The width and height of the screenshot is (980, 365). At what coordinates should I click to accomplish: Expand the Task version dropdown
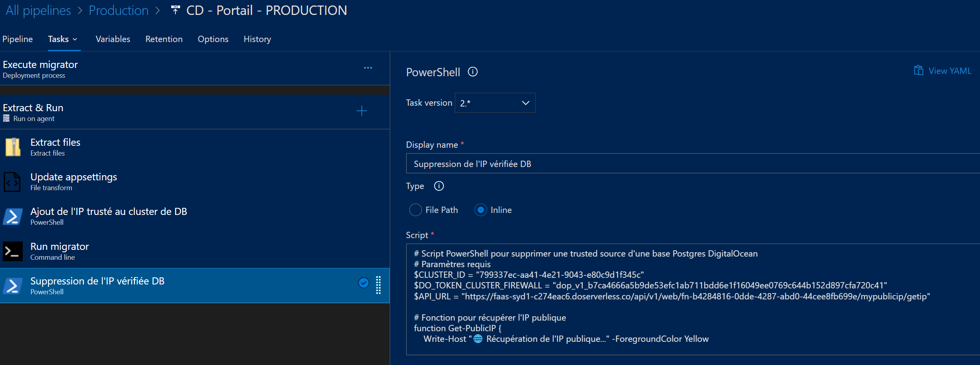(x=495, y=103)
